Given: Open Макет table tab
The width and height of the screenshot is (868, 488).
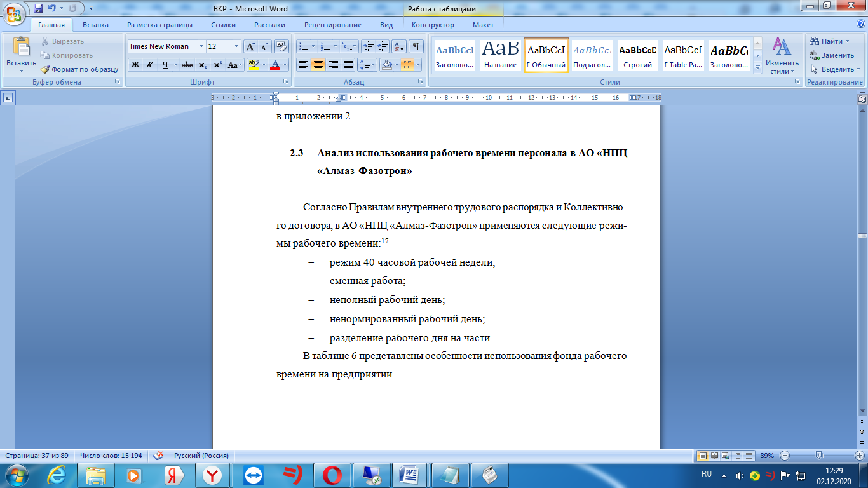Looking at the screenshot, I should pyautogui.click(x=483, y=25).
